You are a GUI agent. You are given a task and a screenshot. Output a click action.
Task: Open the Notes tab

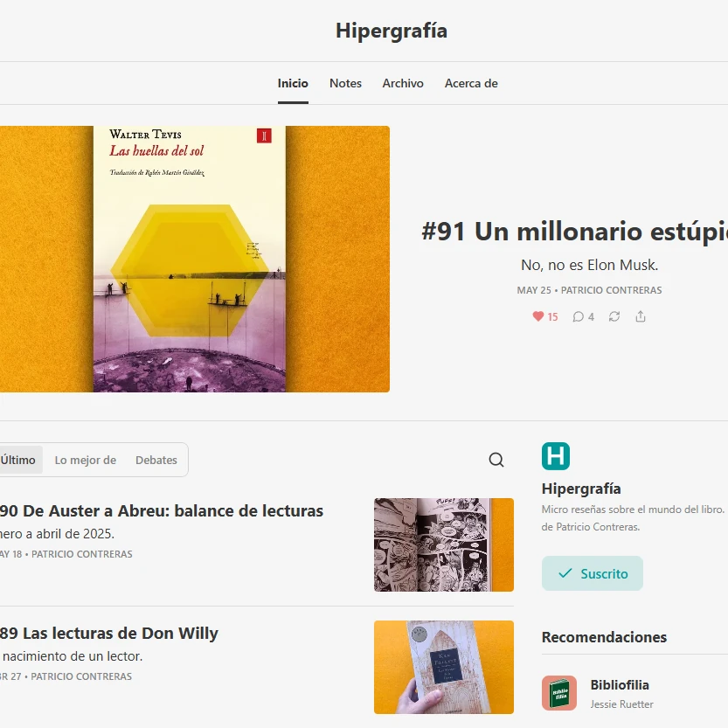pyautogui.click(x=345, y=83)
